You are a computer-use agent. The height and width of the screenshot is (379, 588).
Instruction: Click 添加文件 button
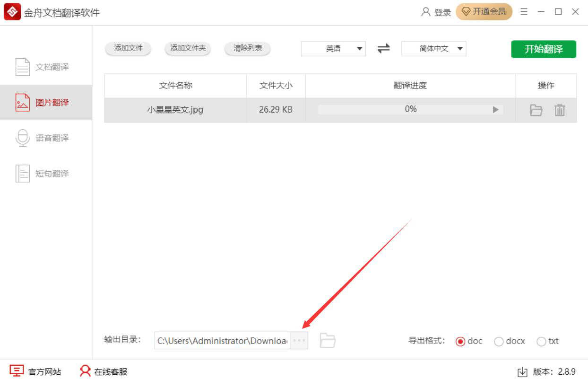coord(128,48)
